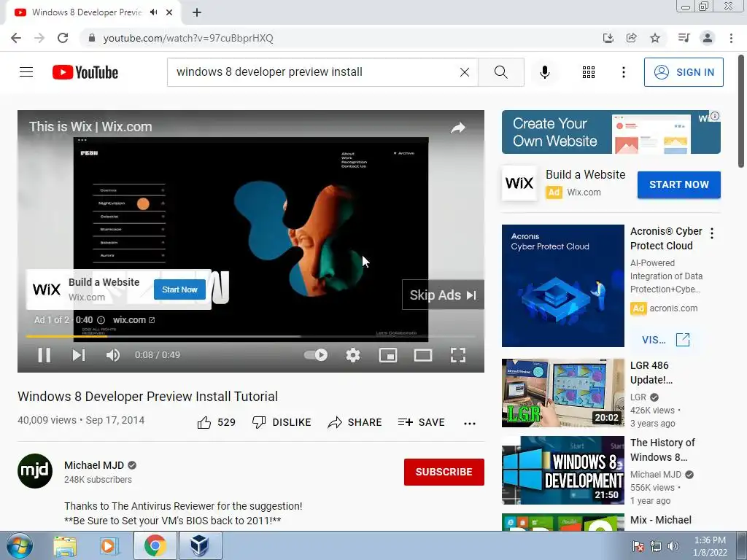Install app via address bar icon

point(608,38)
